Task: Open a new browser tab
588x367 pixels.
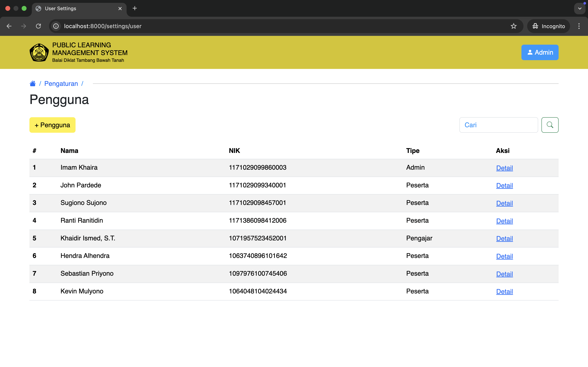Action: pyautogui.click(x=135, y=9)
